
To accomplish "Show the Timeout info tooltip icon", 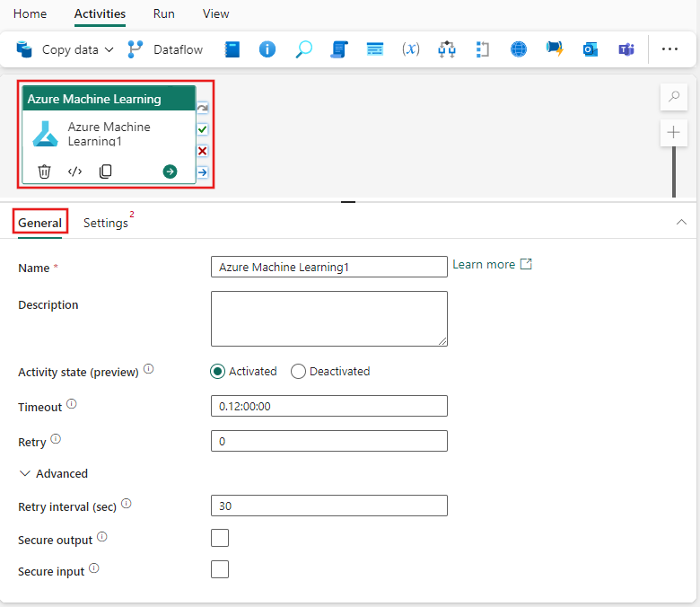I will tap(72, 404).
